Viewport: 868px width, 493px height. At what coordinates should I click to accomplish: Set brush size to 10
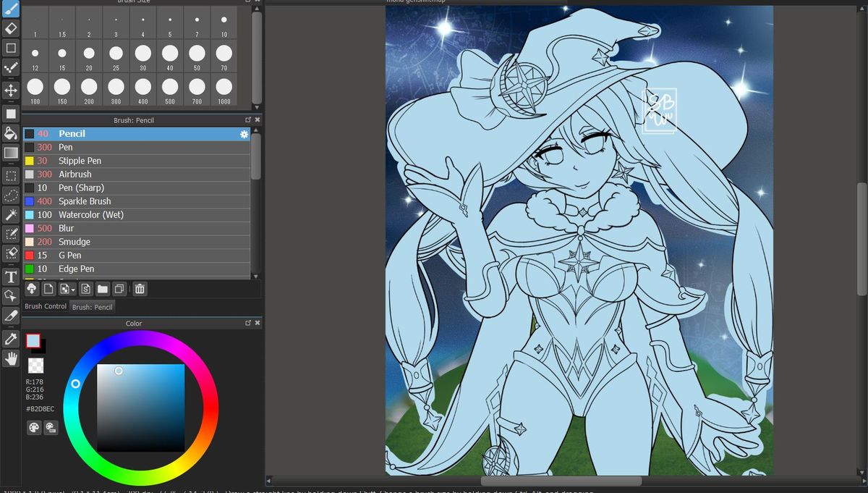click(224, 23)
